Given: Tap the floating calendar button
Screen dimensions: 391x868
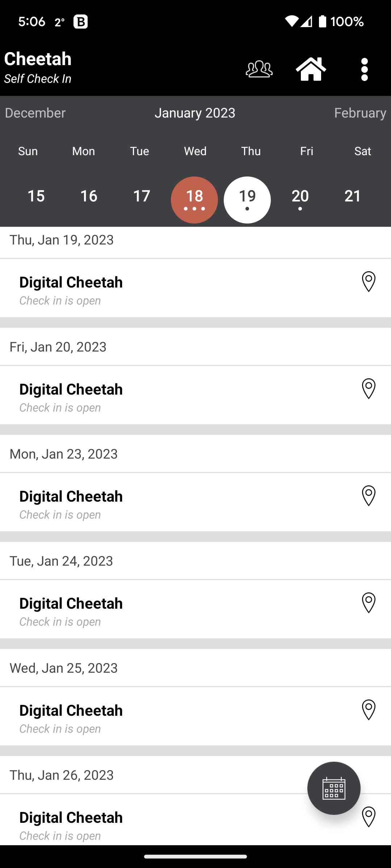Looking at the screenshot, I should tap(333, 788).
